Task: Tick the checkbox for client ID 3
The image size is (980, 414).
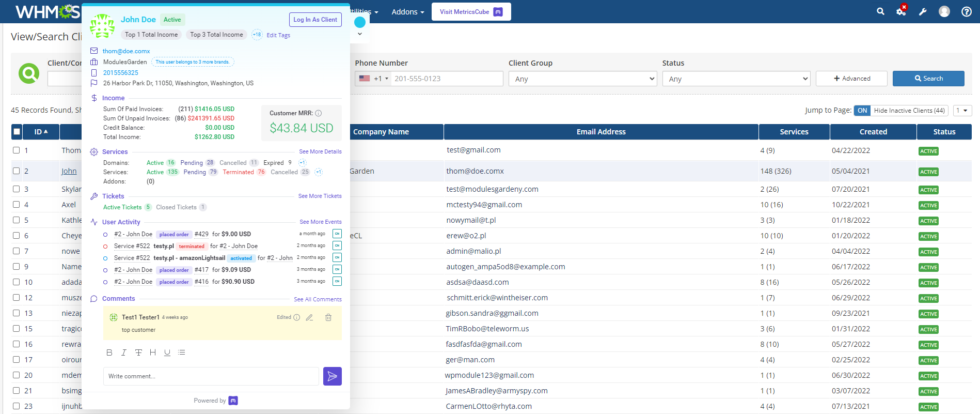Action: [x=17, y=189]
